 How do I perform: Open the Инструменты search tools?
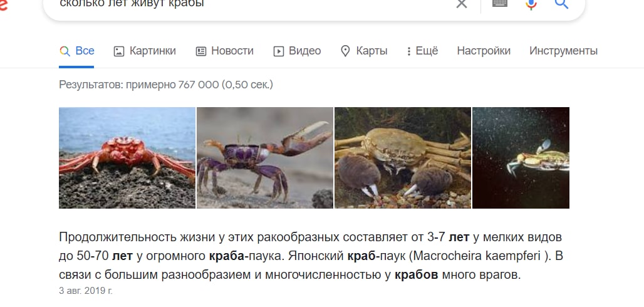[x=563, y=51]
